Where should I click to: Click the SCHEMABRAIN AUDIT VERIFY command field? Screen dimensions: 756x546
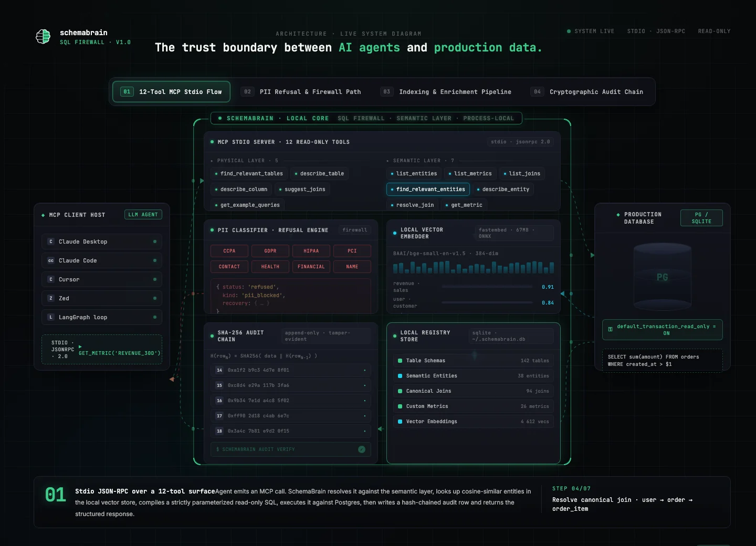291,449
